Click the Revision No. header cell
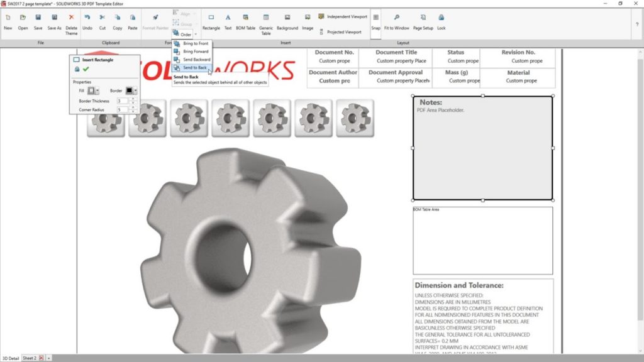Viewport: 644px width, 362px height. tap(518, 53)
